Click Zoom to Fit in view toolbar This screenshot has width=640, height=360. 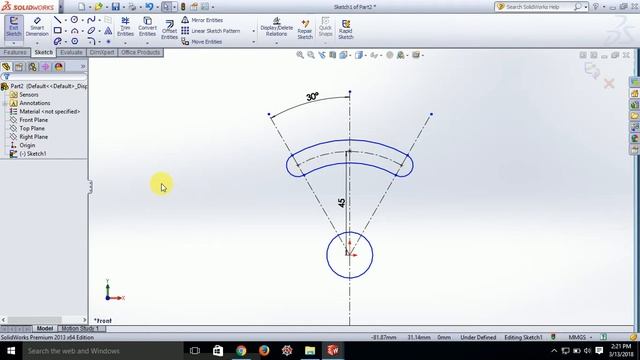point(300,55)
